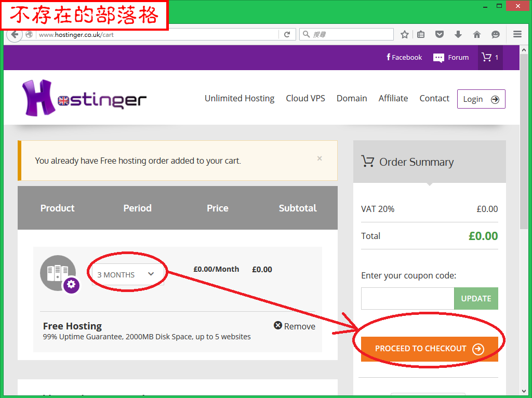
Task: Click the Subtotal column header
Action: 298,208
